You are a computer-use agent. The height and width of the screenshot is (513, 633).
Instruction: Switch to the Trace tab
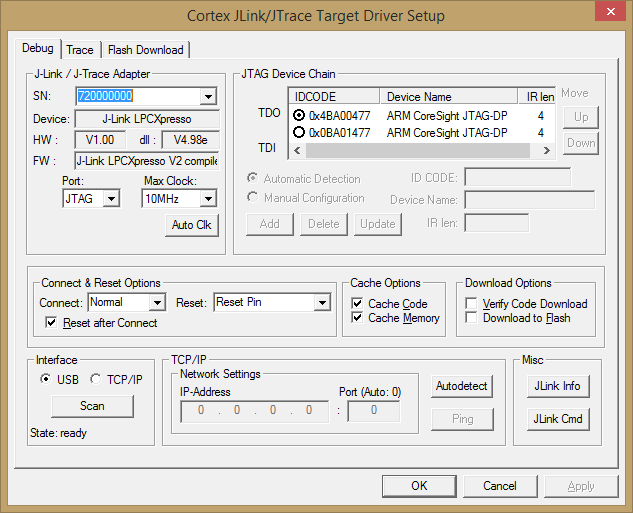(x=80, y=49)
